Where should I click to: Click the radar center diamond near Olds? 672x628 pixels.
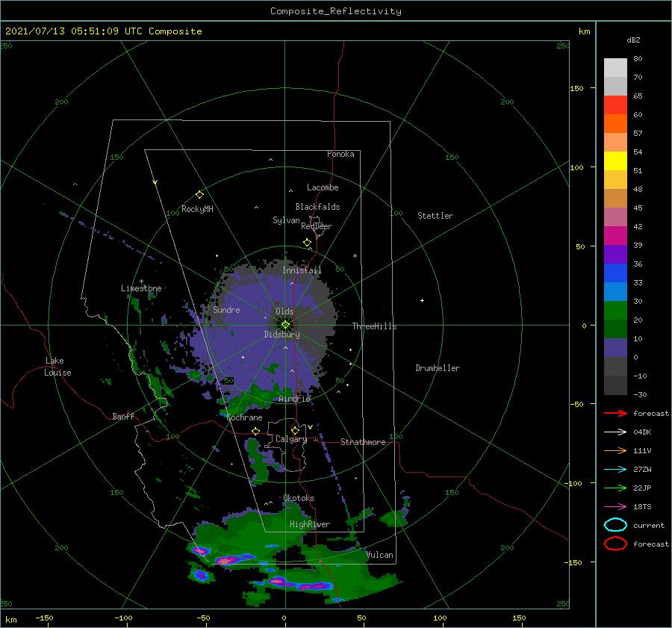pyautogui.click(x=285, y=325)
